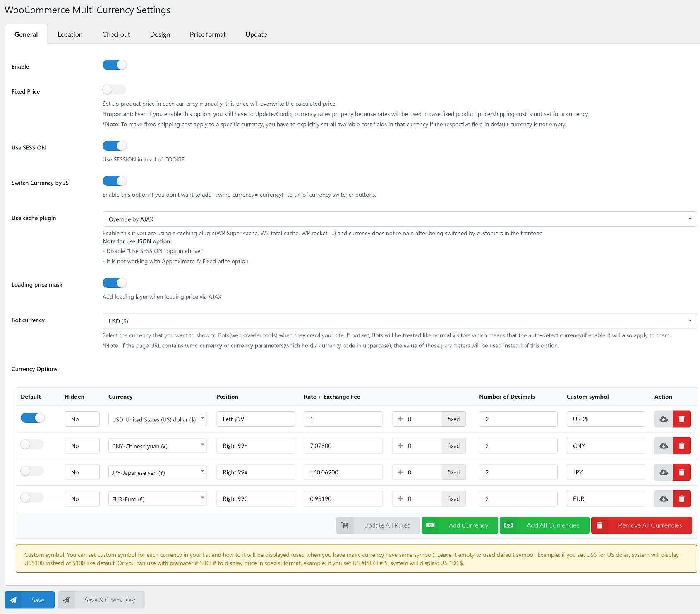Switch to Price format tab
700x614 pixels.
(208, 34)
